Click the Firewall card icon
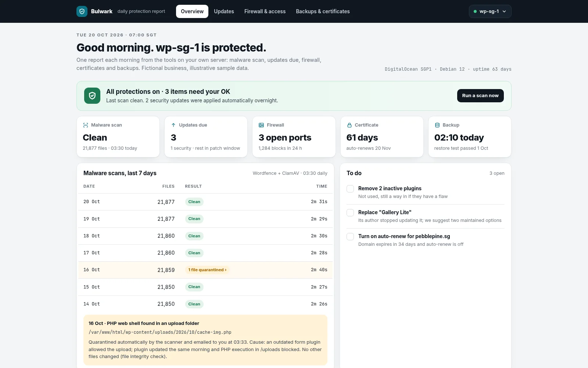 [x=261, y=125]
